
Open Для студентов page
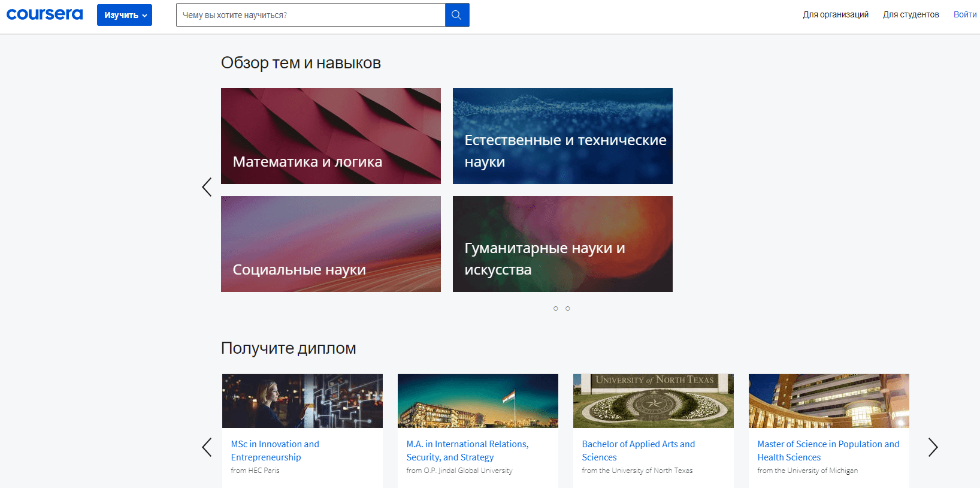coord(911,14)
